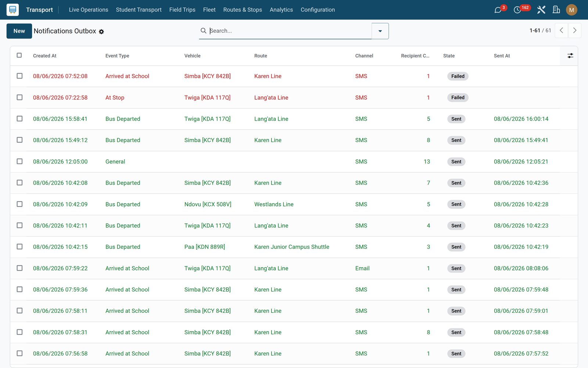This screenshot has width=588, height=368.
Task: Open the Student Transport menu
Action: click(139, 10)
